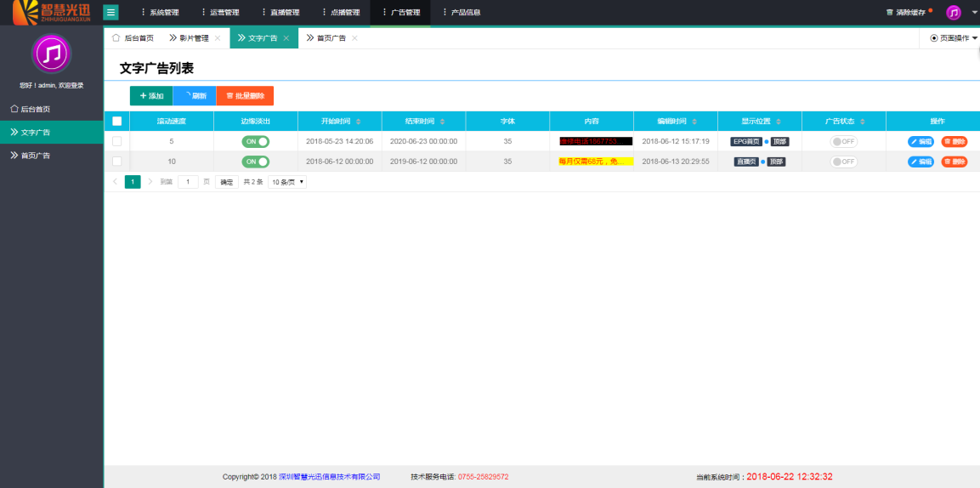Click the service phone 0755-25829572
980x488 pixels.
483,477
